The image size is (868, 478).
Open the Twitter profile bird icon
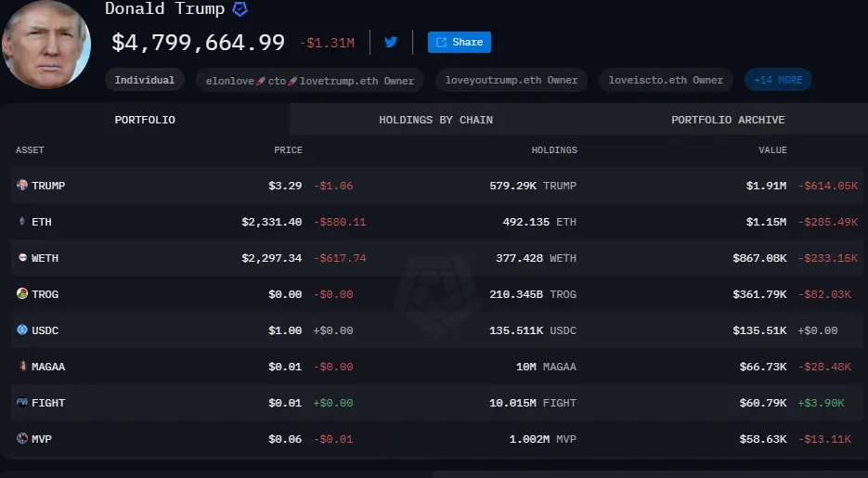(x=391, y=42)
